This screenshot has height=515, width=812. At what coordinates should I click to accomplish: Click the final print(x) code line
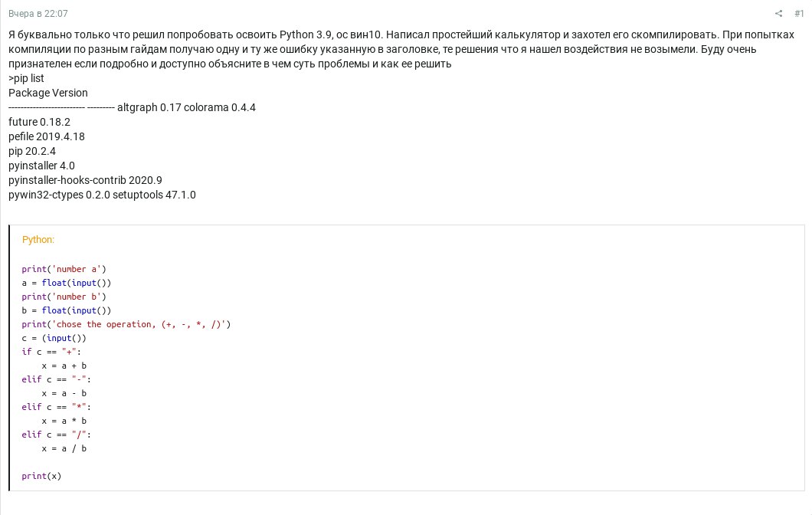41,476
